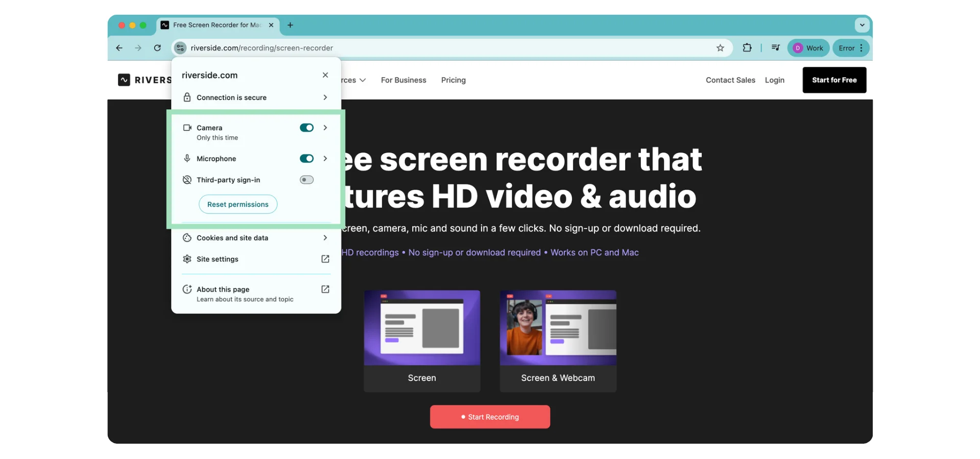Open the tab search dropdown arrow
Viewport: 980px width, 459px height.
(x=862, y=25)
